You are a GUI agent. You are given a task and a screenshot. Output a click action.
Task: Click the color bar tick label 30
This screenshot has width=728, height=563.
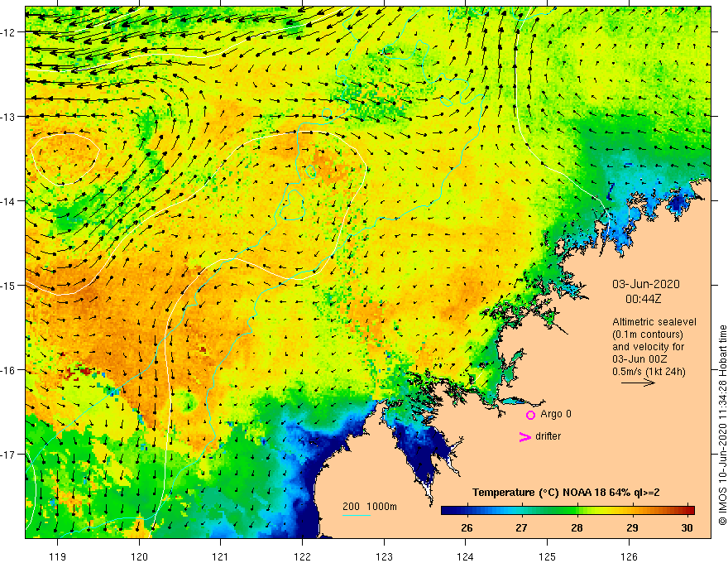[x=687, y=527]
